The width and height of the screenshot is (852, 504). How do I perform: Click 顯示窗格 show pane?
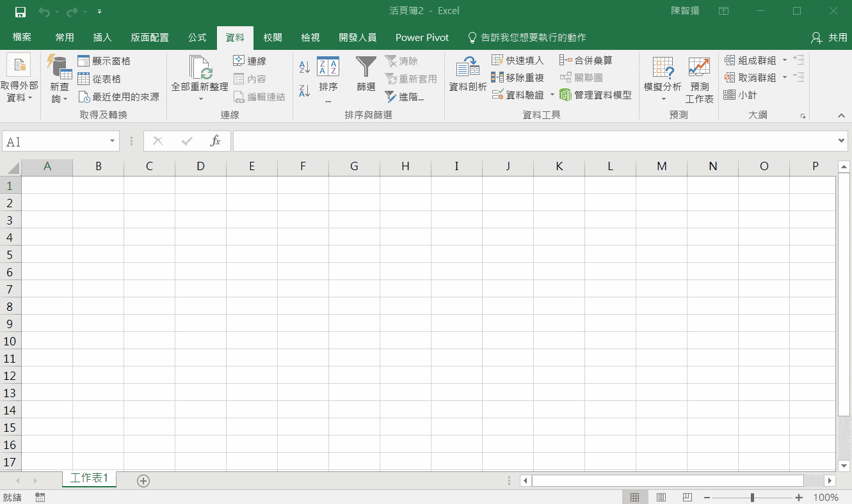(x=104, y=61)
